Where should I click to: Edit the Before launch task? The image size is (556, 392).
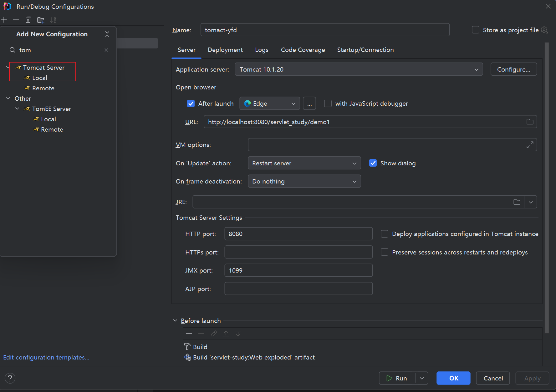213,334
